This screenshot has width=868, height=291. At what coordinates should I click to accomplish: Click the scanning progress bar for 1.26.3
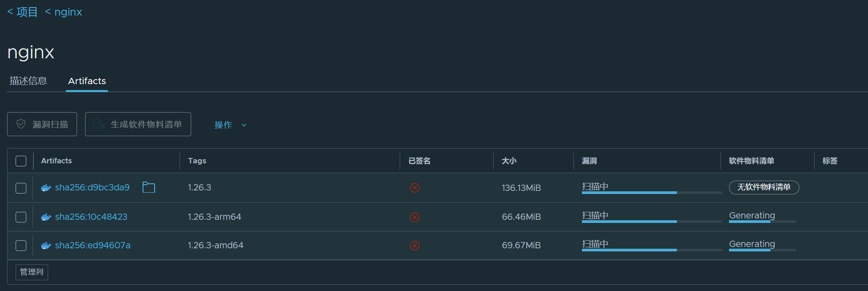click(651, 192)
